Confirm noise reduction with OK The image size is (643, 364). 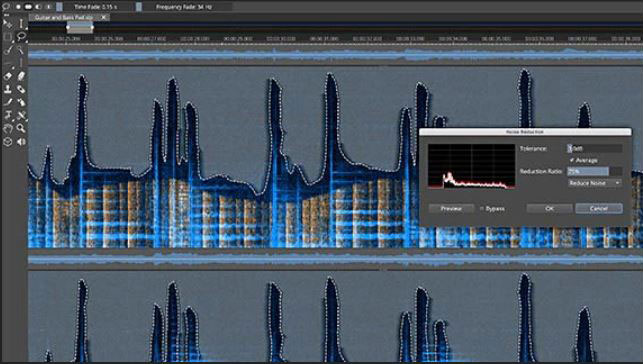click(x=550, y=209)
